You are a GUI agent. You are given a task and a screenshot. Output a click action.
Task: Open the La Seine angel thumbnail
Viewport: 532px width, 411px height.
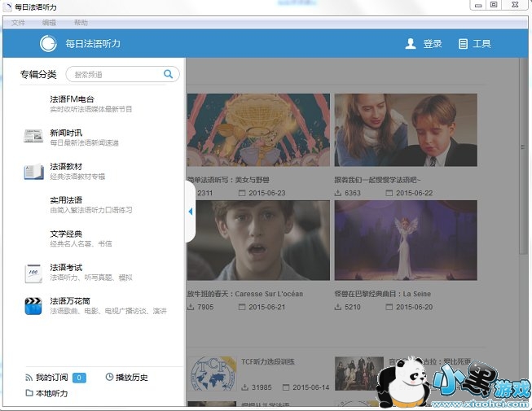(x=406, y=240)
